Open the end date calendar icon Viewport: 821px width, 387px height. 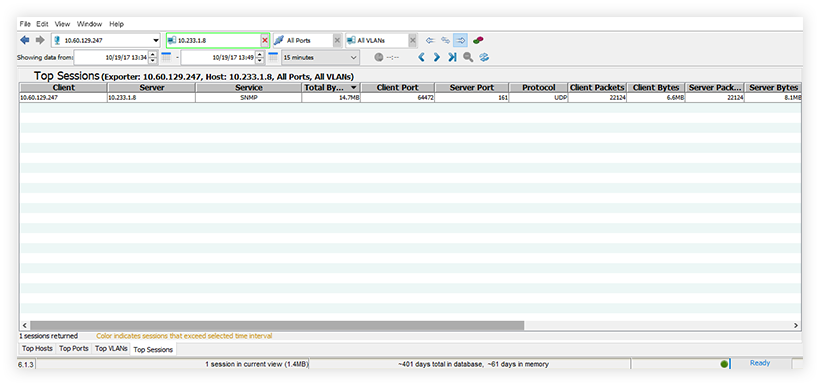point(273,57)
